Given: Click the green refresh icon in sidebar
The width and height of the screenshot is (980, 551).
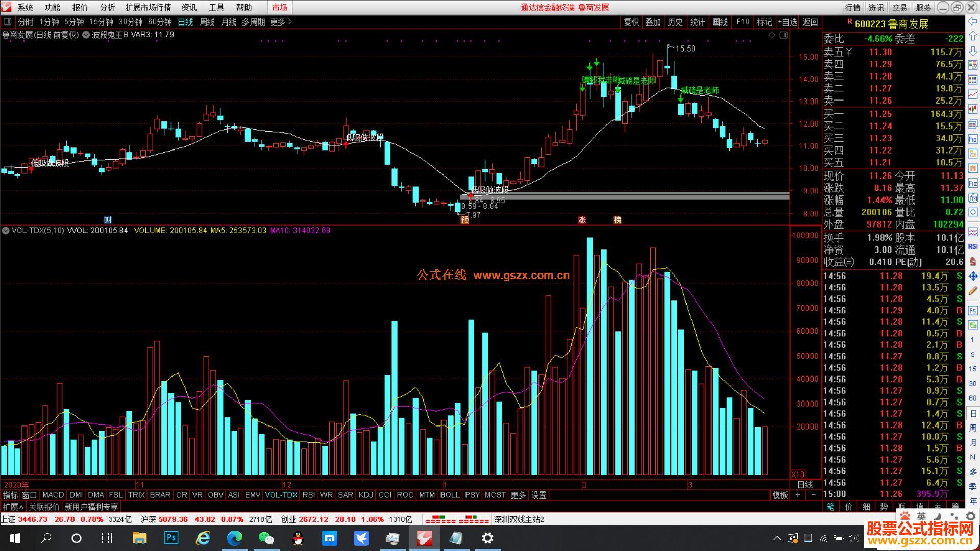Looking at the screenshot, I should point(973,325).
